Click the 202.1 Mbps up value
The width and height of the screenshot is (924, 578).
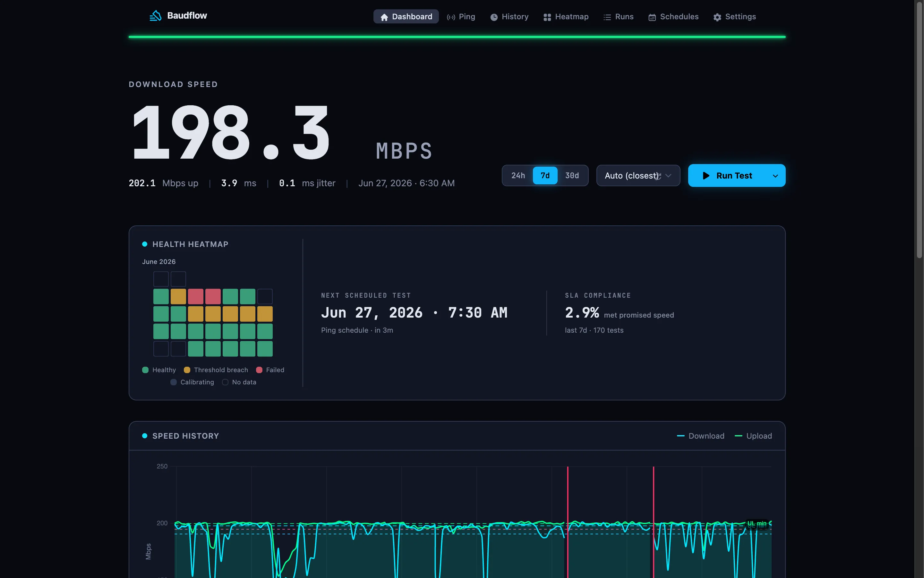coord(163,183)
